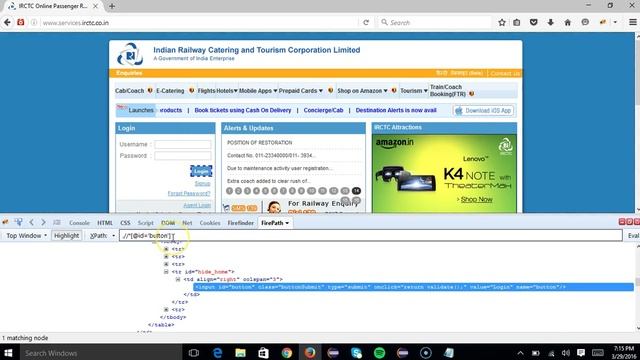The height and width of the screenshot is (360, 640).
Task: Click the Eval button
Action: pos(633,236)
